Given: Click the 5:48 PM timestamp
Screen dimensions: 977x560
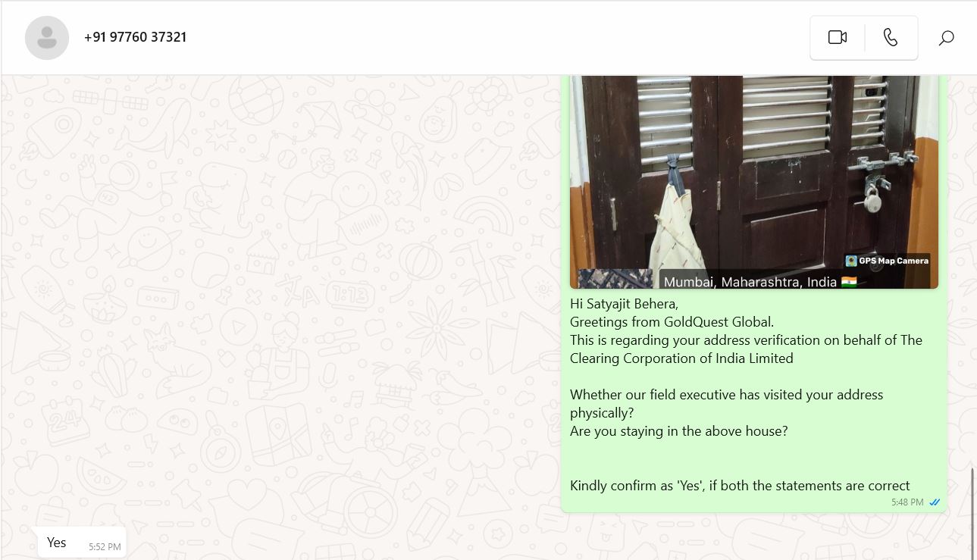Looking at the screenshot, I should [907, 502].
